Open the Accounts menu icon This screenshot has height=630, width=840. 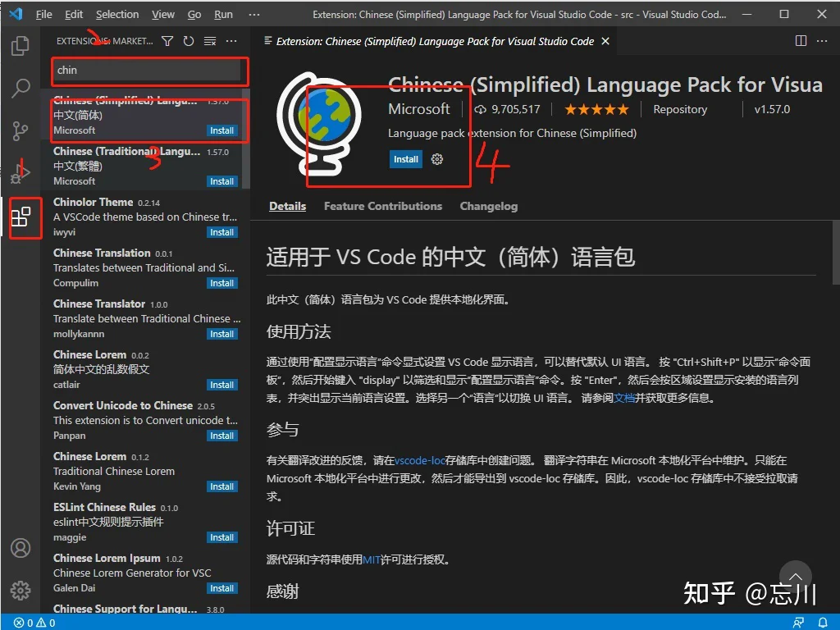(21, 548)
